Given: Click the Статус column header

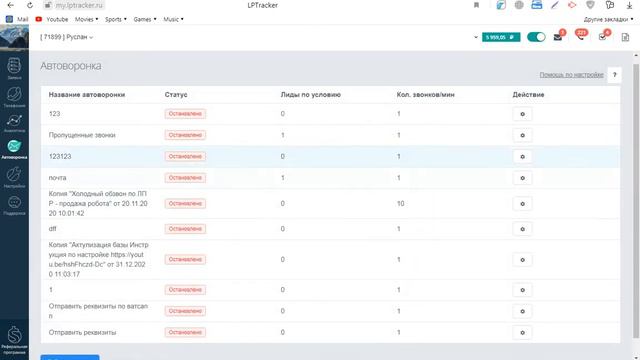Looking at the screenshot, I should coord(176,95).
